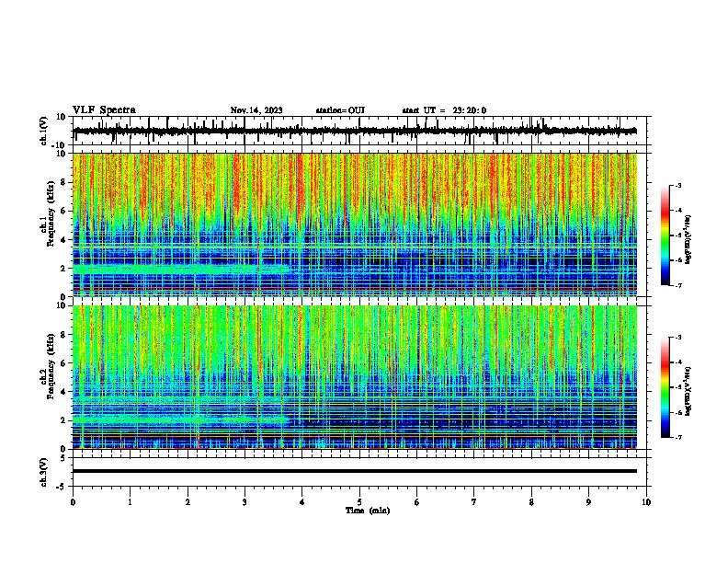Click the 9 tick on time axis

[x=588, y=502]
